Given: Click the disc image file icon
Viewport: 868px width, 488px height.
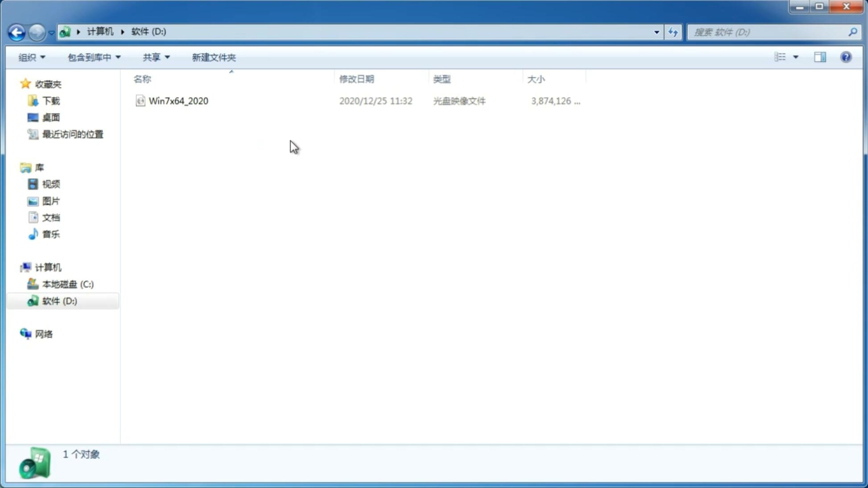Looking at the screenshot, I should click(140, 100).
